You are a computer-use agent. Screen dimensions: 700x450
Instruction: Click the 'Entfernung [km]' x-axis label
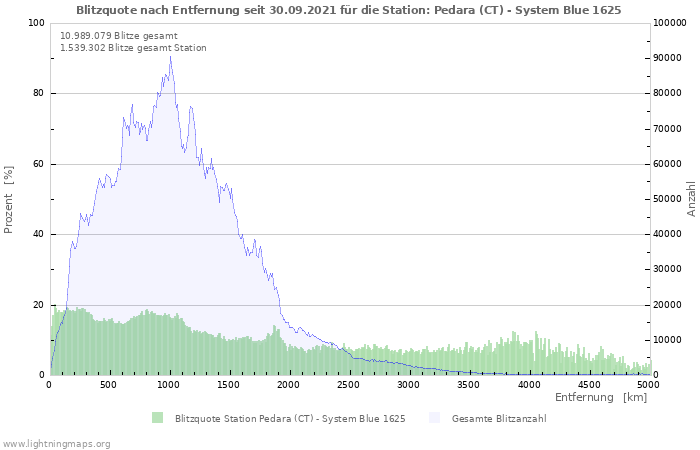(x=600, y=397)
